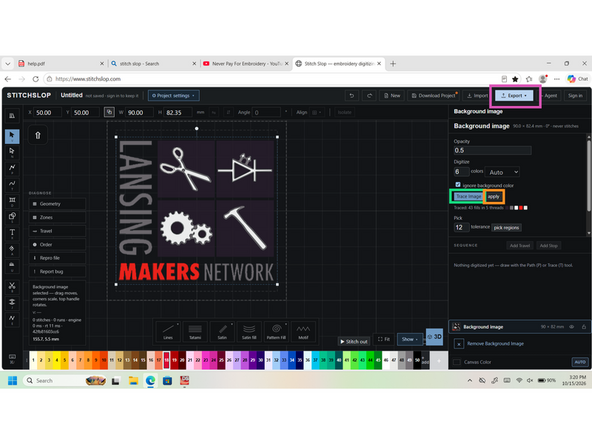This screenshot has width=592, height=444.
Task: Switch to stitch slop Search tab
Action: point(154,64)
